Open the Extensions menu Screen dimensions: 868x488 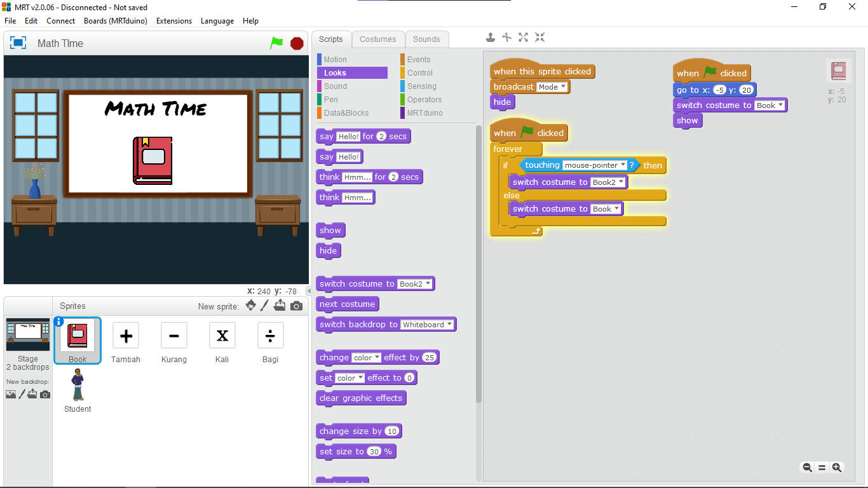click(174, 21)
